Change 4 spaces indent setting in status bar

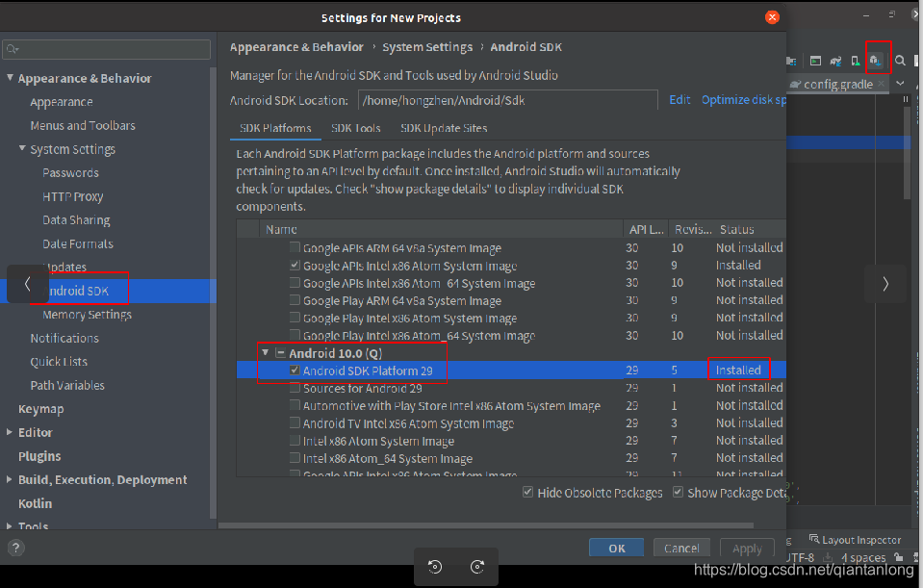(x=863, y=557)
